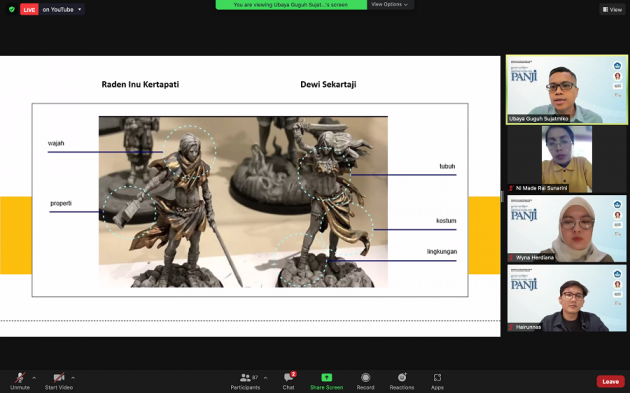
Task: Open the Reactions menu
Action: coord(402,381)
